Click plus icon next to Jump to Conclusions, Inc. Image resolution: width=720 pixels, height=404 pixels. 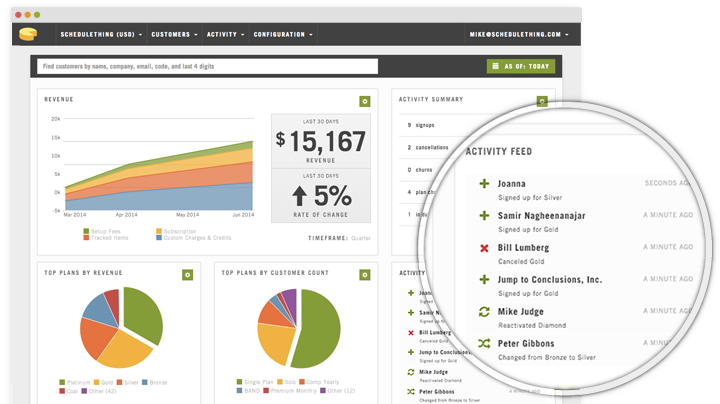coord(484,279)
